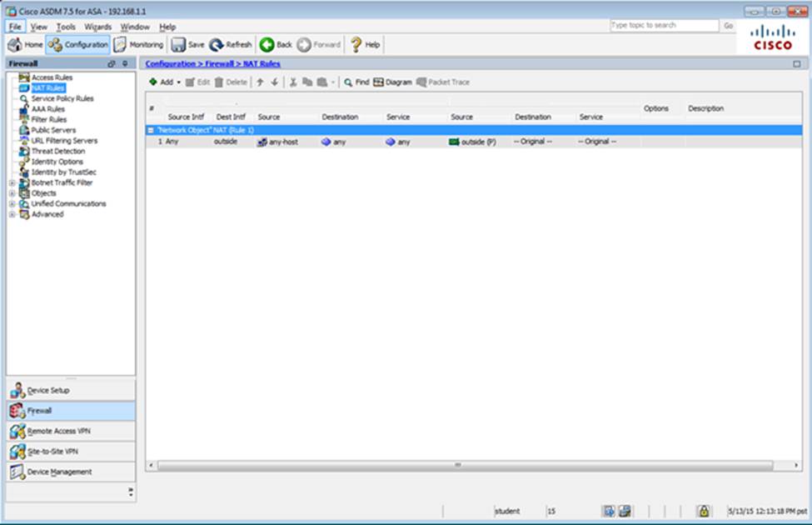Viewport: 812px width, 525px height.
Task: Open the Add dropdown arrow for NAT rules
Action: coord(178,82)
